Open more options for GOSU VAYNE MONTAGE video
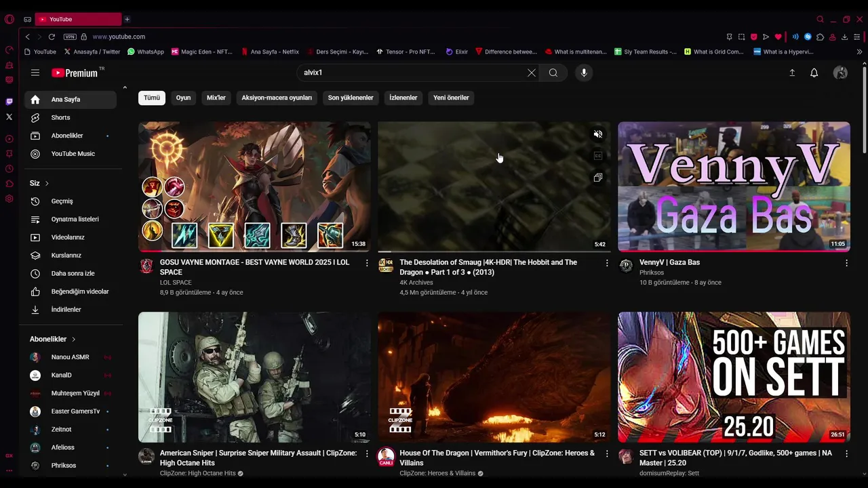The width and height of the screenshot is (868, 488). (367, 263)
